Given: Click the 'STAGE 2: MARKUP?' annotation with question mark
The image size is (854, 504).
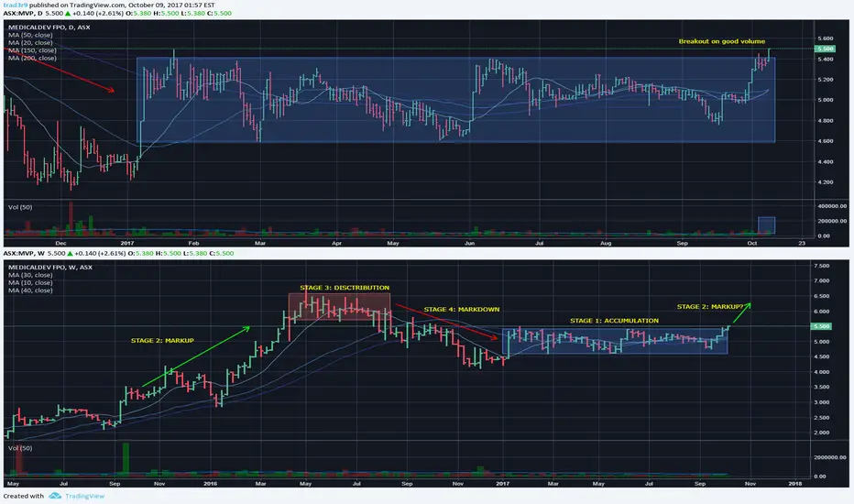Looking at the screenshot, I should pyautogui.click(x=710, y=307).
